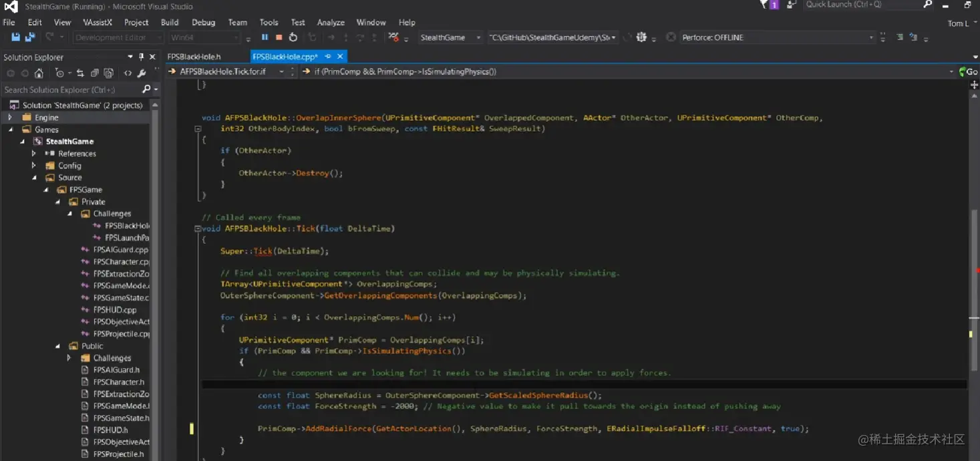Open FPSCharacter.h in Solution Explorer
Image resolution: width=980 pixels, height=461 pixels.
[x=118, y=382]
